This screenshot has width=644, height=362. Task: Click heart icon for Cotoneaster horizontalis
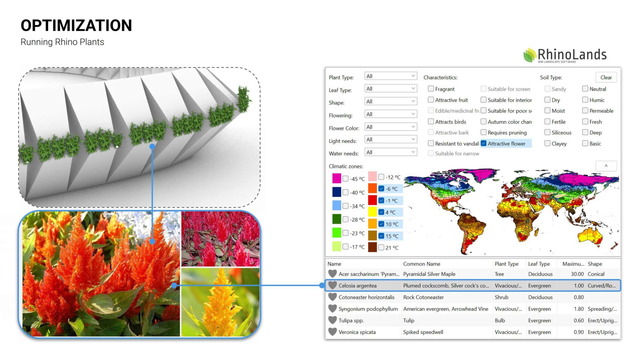click(x=332, y=297)
